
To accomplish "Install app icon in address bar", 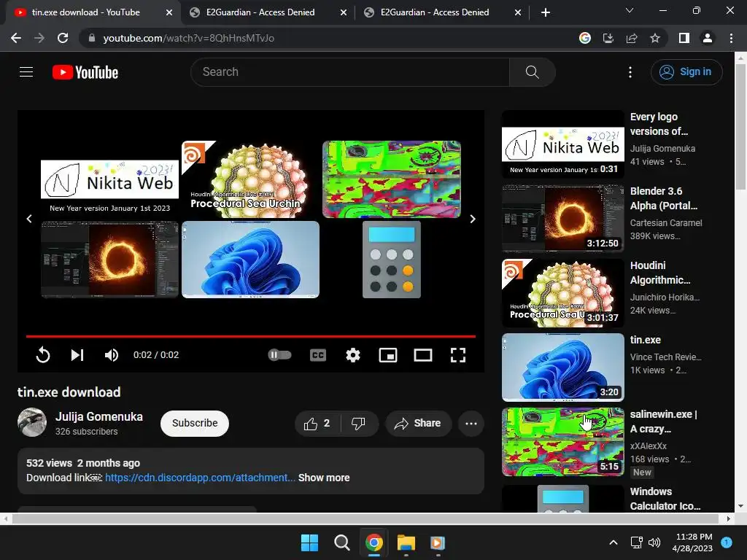I will 608,38.
